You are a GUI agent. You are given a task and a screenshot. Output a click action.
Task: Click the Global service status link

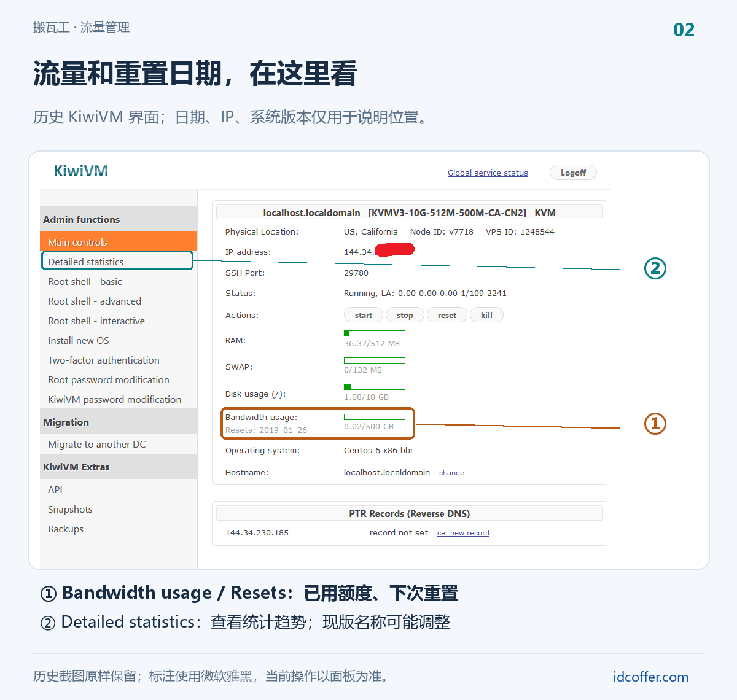488,173
